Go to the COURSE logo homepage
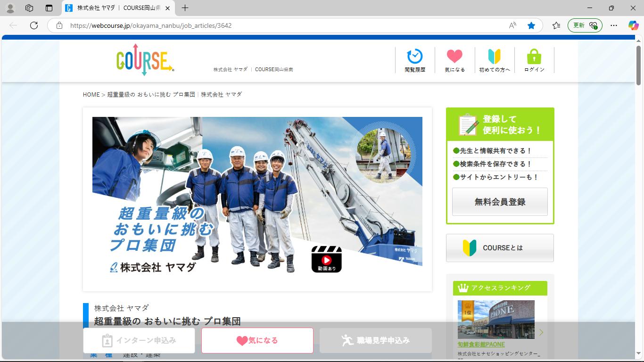 (x=145, y=60)
